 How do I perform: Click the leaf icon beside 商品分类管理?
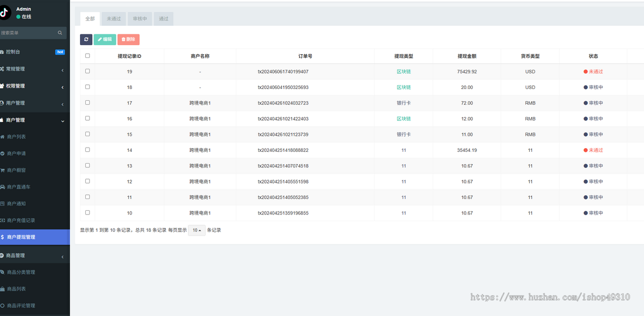point(2,272)
